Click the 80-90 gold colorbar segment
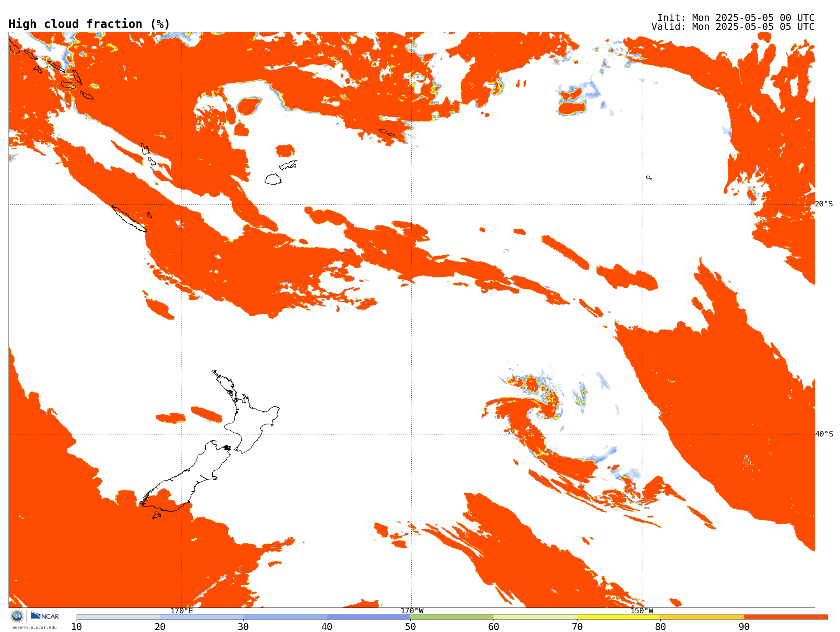The image size is (840, 632). pyautogui.click(x=702, y=617)
